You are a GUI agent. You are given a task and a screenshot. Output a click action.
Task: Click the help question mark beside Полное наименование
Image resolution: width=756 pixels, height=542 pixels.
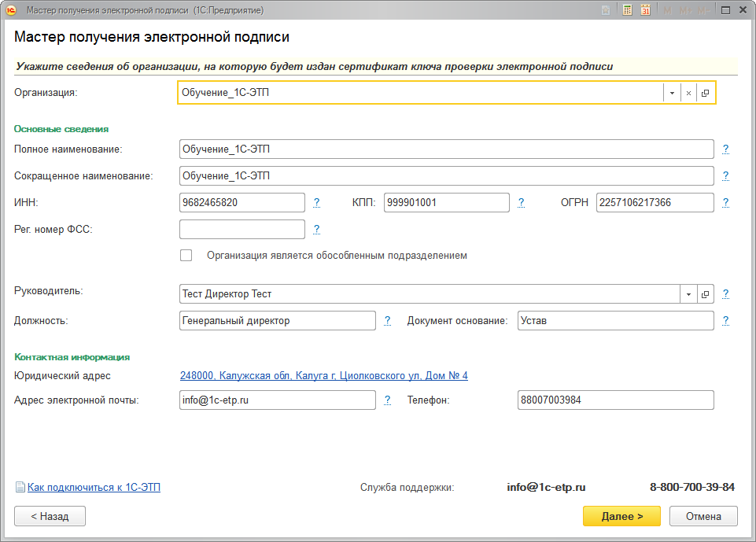point(725,148)
